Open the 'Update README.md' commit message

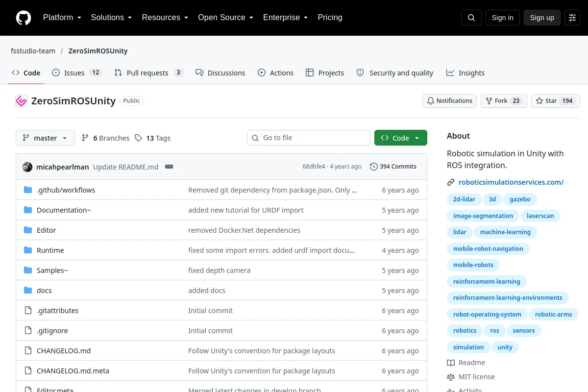coord(125,167)
